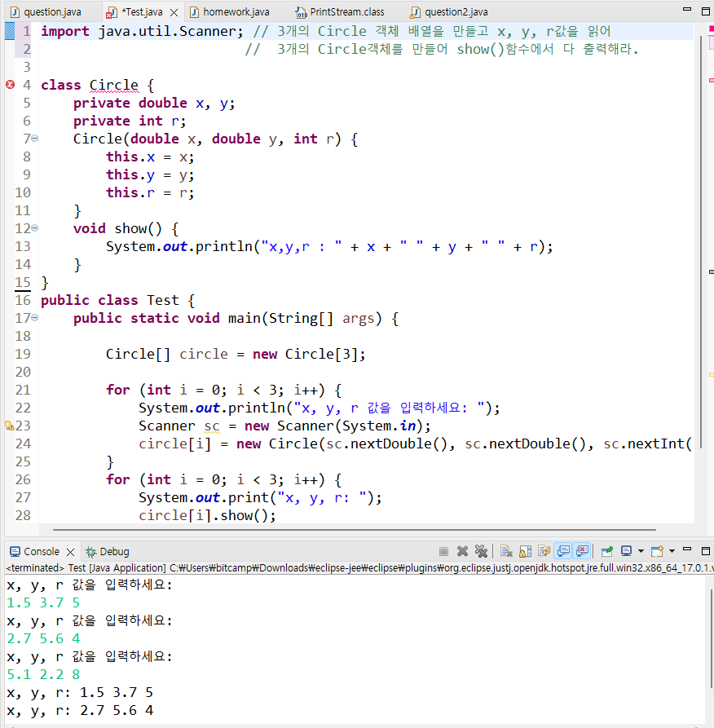This screenshot has height=728, width=714.
Task: Click 'public class Test {' line
Action: 118,300
